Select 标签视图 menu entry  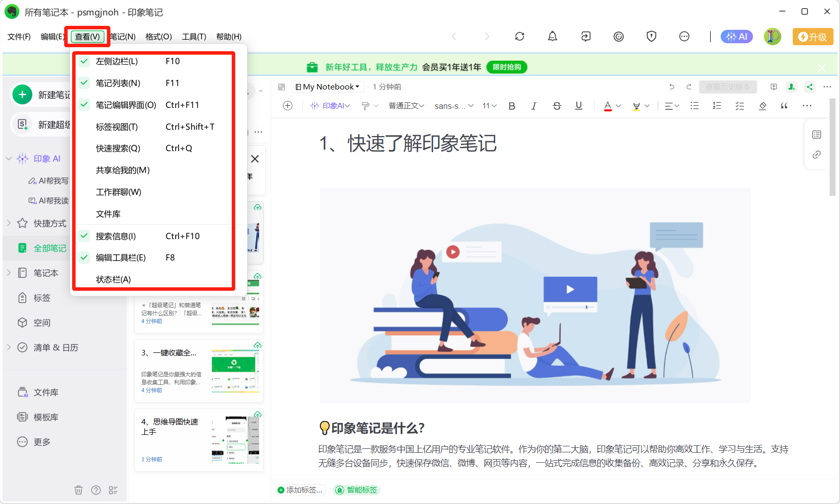[154, 127]
